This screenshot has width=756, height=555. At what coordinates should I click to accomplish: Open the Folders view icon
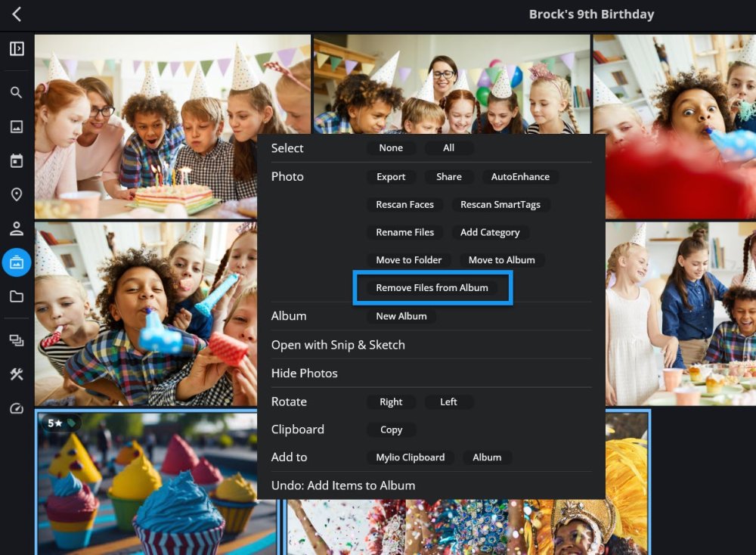[x=17, y=296]
